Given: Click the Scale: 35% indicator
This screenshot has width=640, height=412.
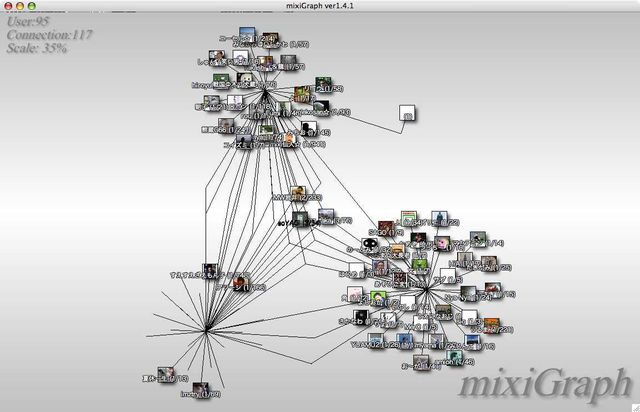Looking at the screenshot, I should coord(37,48).
